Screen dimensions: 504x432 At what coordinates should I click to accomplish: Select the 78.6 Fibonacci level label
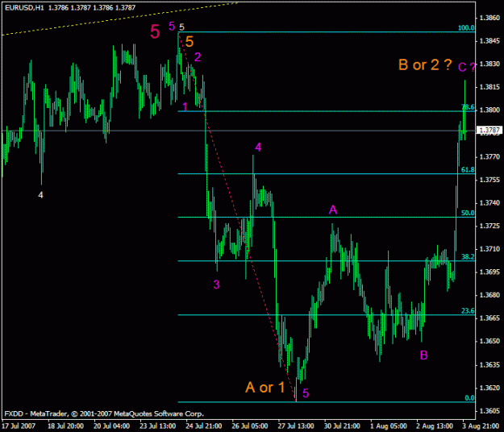tap(468, 107)
